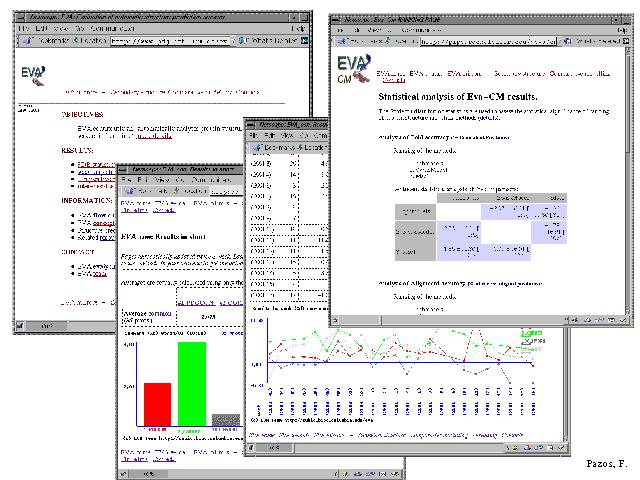Open the Edit menu in the EVA main window

(x=41, y=29)
